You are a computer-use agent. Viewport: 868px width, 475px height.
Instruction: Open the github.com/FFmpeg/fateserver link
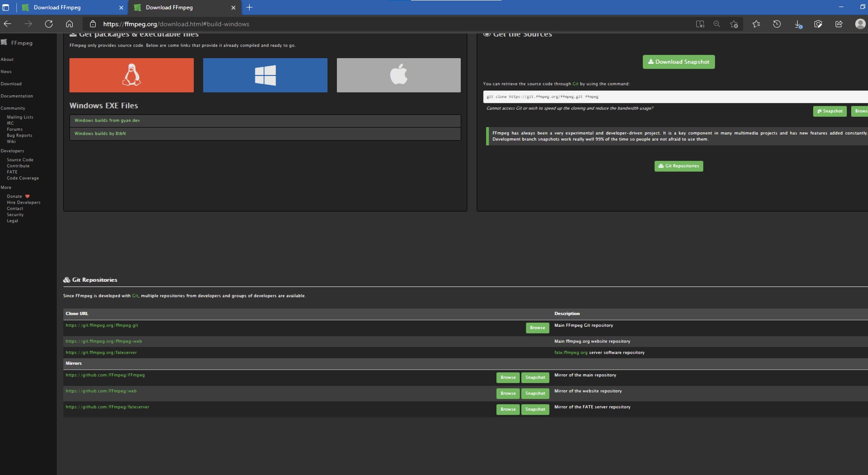(x=107, y=407)
